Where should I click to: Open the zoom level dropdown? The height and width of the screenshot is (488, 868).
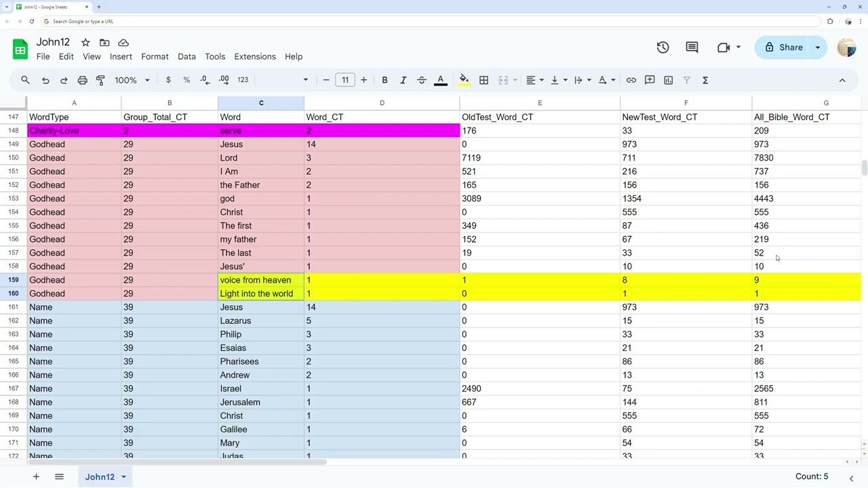(132, 80)
